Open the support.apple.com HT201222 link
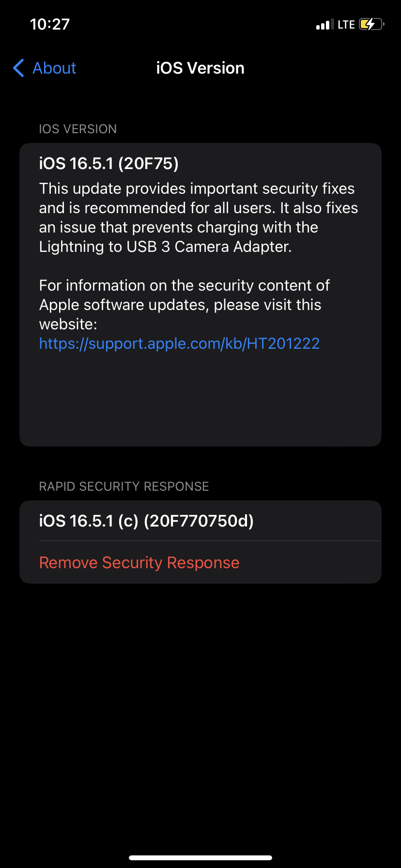Image resolution: width=401 pixels, height=868 pixels. pos(179,343)
